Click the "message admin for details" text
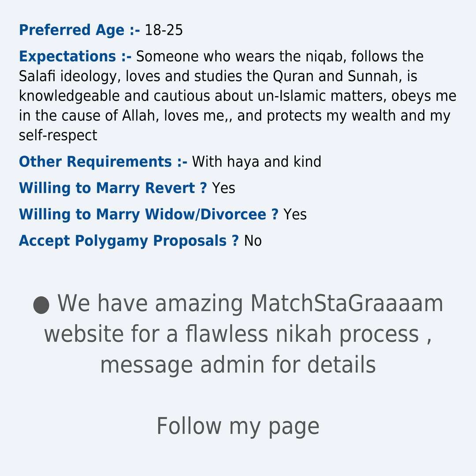This screenshot has height=476, width=476. tap(238, 365)
